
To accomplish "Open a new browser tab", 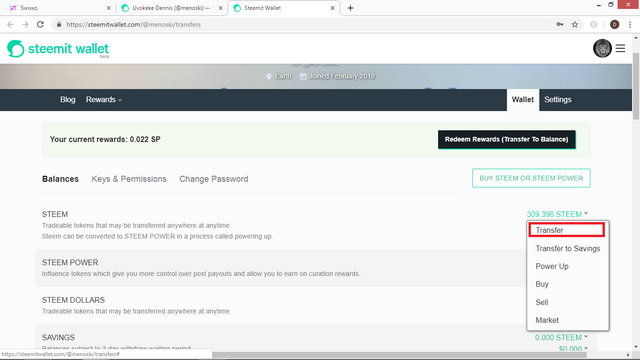I will click(350, 8).
